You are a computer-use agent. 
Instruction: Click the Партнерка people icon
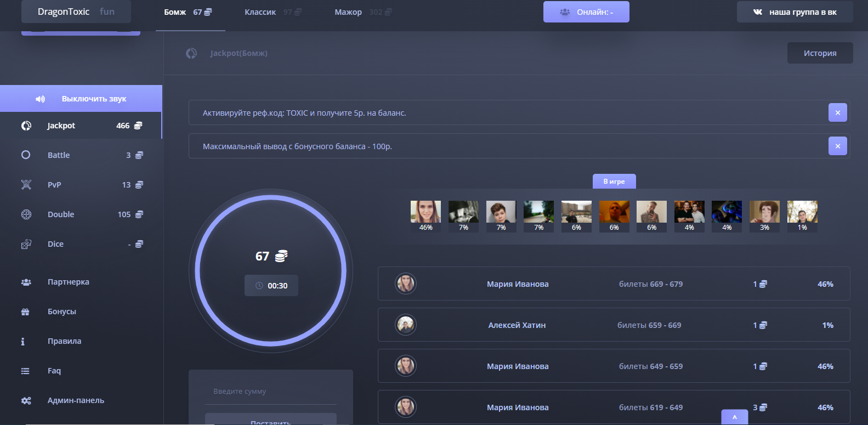[26, 282]
